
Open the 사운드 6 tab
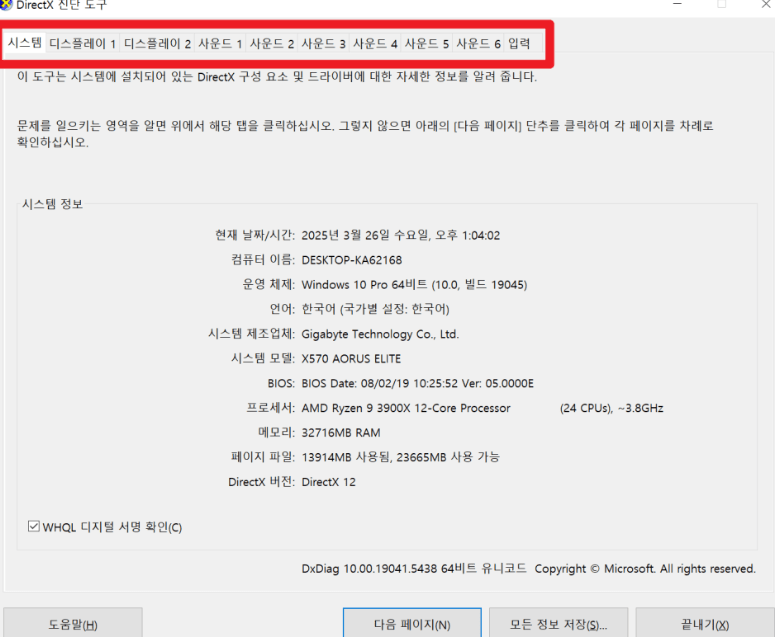[x=478, y=43]
